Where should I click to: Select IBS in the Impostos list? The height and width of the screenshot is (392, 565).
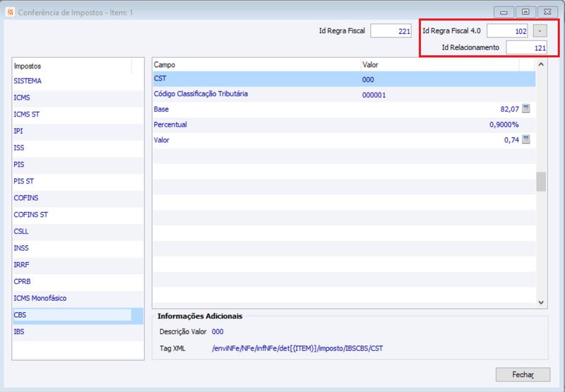click(78, 332)
